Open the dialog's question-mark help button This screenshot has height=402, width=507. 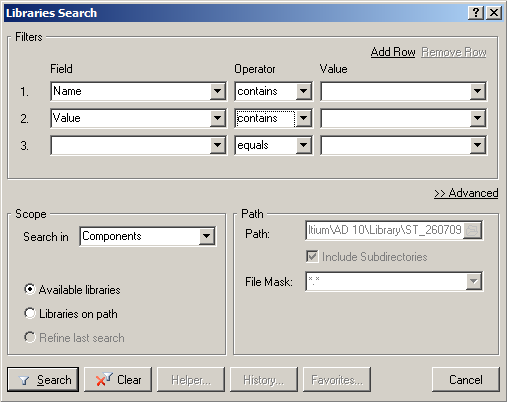(x=476, y=13)
